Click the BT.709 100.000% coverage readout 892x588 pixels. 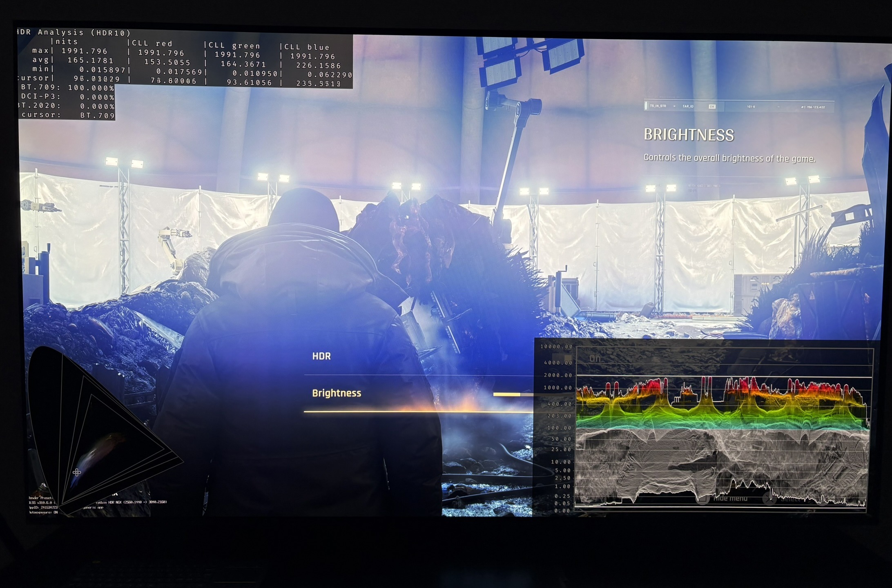67,88
